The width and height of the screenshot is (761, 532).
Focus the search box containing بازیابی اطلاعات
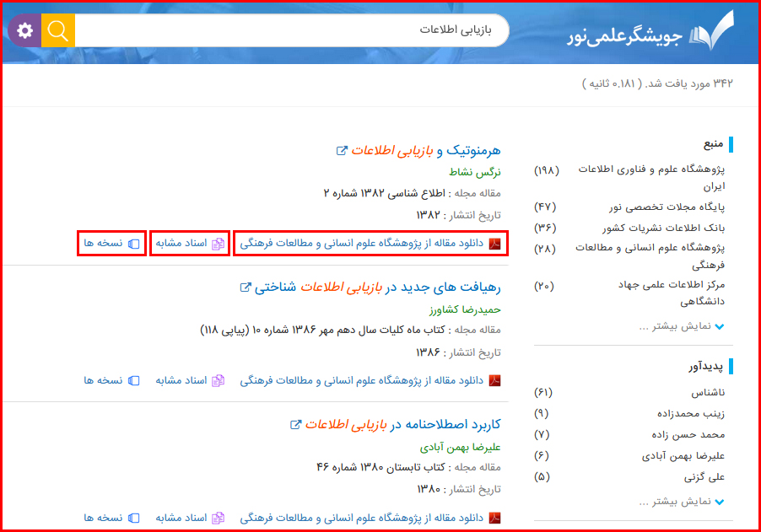pos(287,30)
